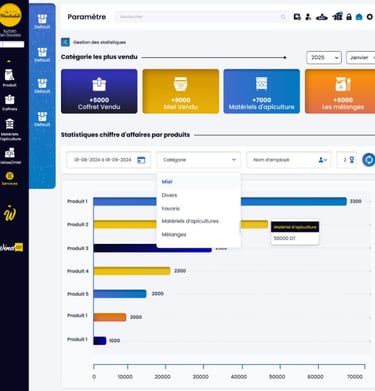Click the blue home icon in the header
Screen dimensions: 375x391
tap(359, 17)
